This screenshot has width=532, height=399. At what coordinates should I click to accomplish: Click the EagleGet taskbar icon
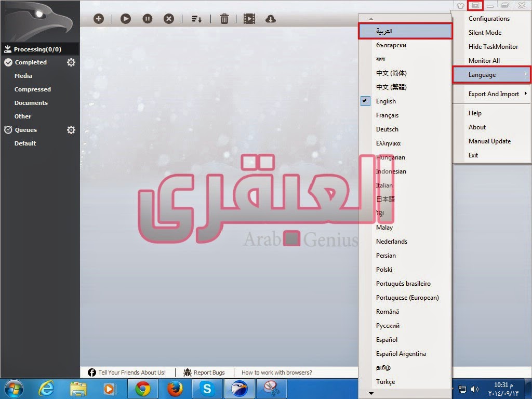click(x=239, y=389)
